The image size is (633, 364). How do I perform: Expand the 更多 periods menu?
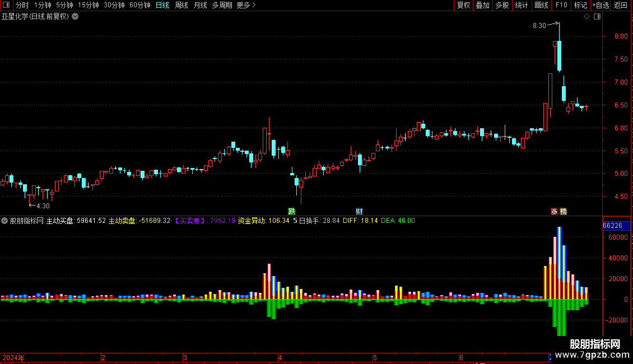point(246,5)
